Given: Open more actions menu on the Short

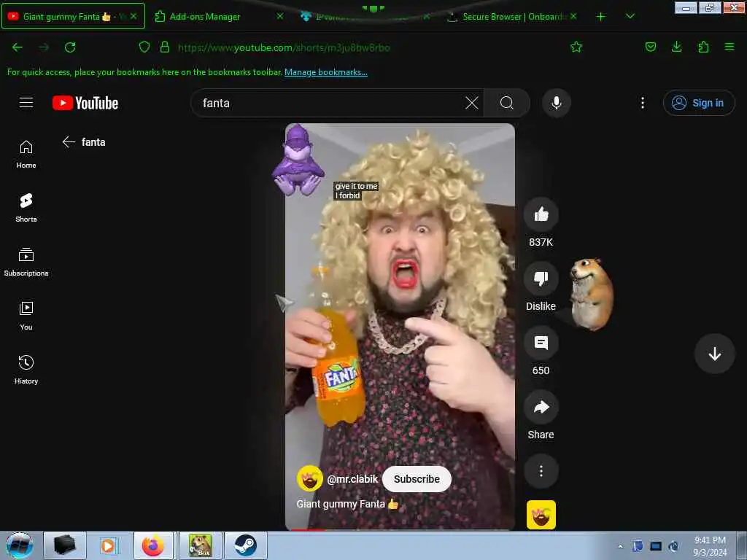Looking at the screenshot, I should (541, 471).
